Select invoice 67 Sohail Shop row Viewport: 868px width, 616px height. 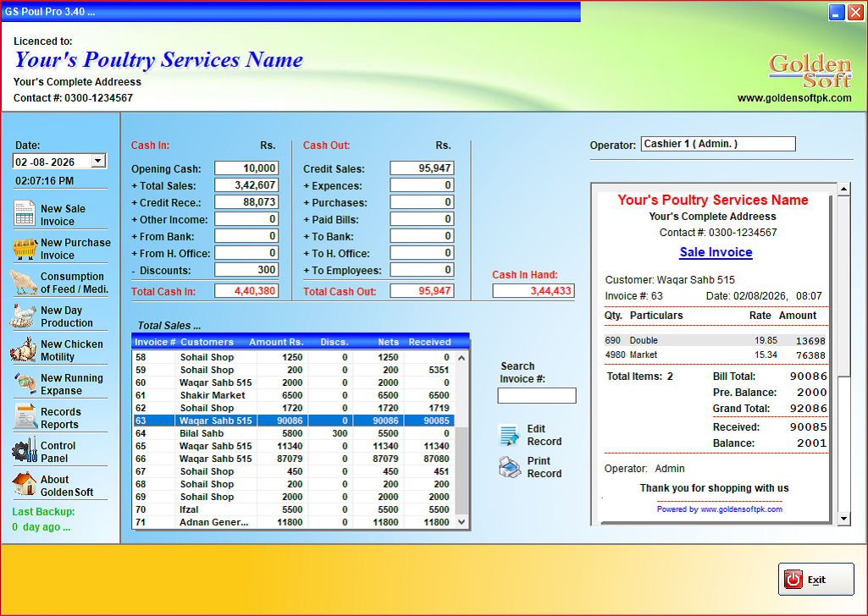pos(295,471)
